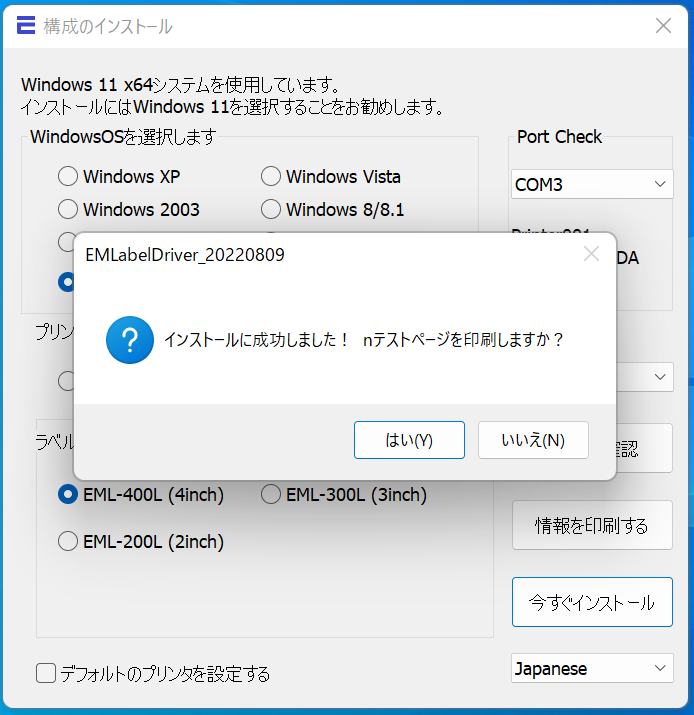Viewport: 694px width, 715px height.
Task: Close the EMLabelDriver_20220809 dialog
Action: [x=591, y=254]
